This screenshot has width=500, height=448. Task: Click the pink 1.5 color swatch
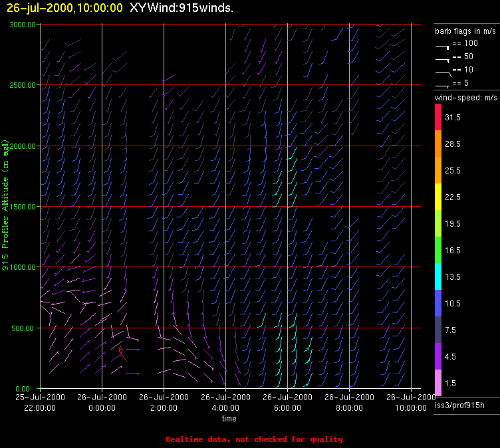[439, 383]
